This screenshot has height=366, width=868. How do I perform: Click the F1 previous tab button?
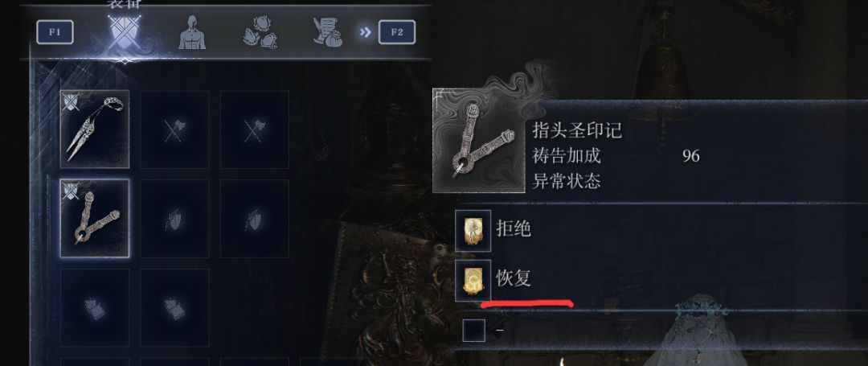[x=55, y=32]
